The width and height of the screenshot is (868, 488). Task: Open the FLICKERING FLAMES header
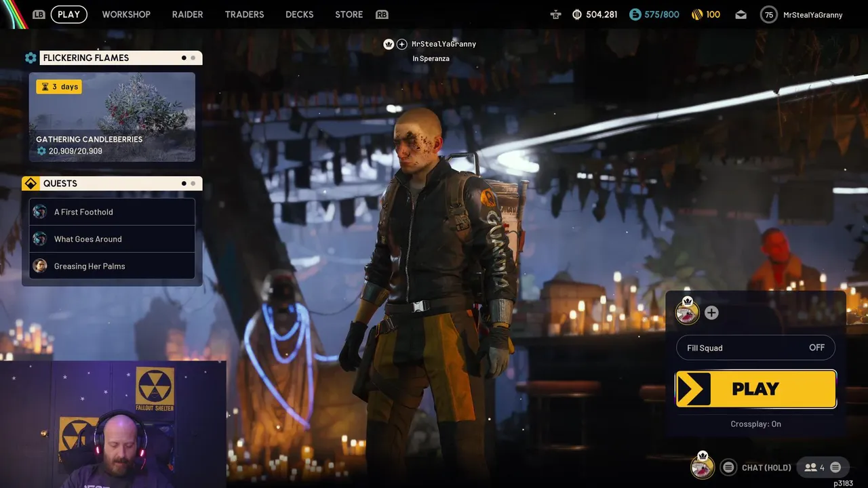click(x=121, y=58)
